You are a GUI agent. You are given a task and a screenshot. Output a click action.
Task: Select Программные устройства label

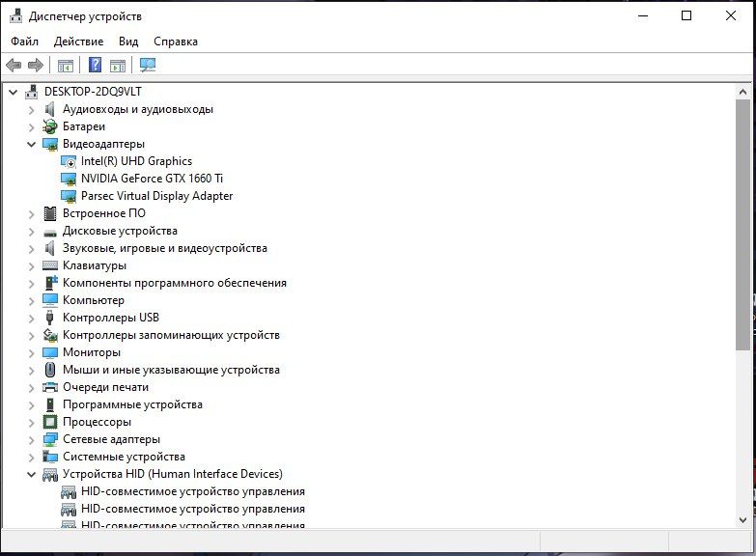click(x=132, y=404)
